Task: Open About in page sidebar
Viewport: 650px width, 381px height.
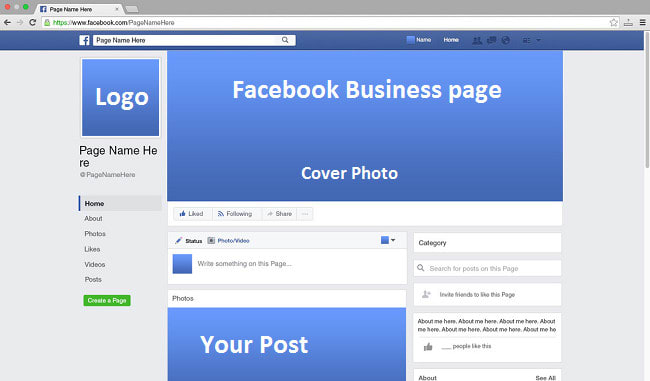Action: click(93, 218)
